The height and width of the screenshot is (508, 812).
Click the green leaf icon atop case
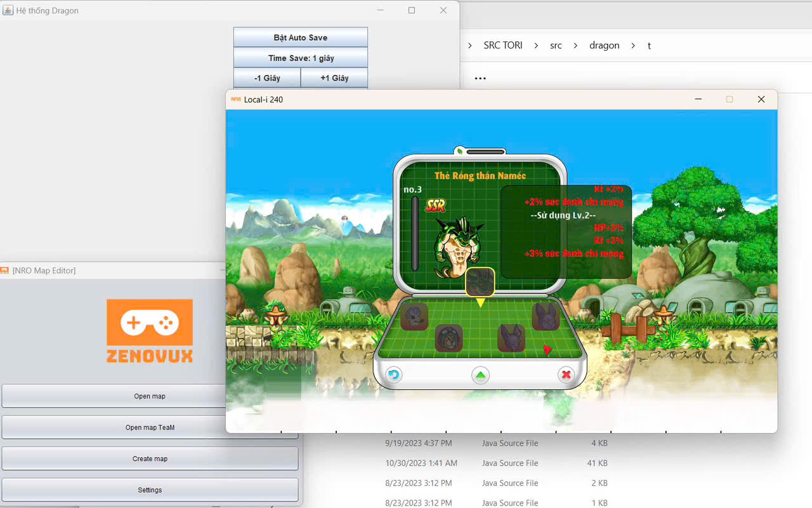[x=459, y=151]
